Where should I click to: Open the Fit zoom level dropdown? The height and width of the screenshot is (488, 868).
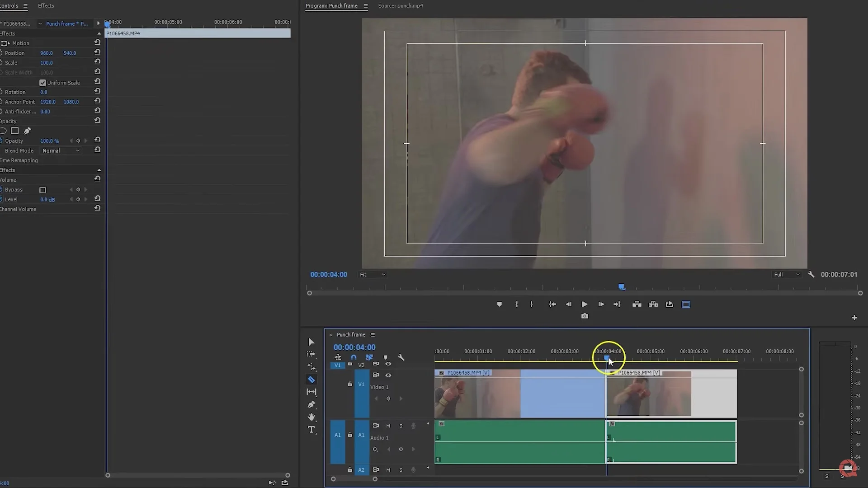(373, 275)
